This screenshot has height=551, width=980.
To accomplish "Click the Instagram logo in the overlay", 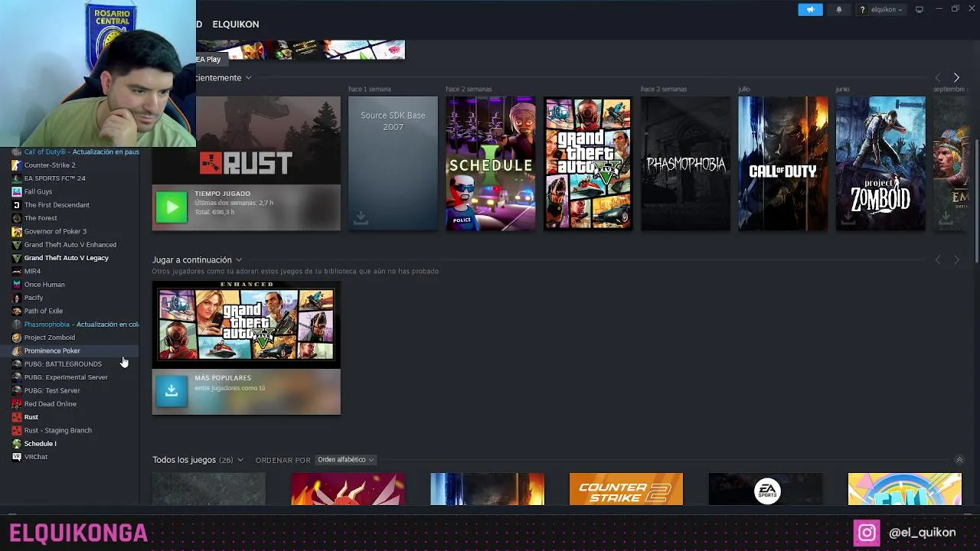I will coord(867,533).
